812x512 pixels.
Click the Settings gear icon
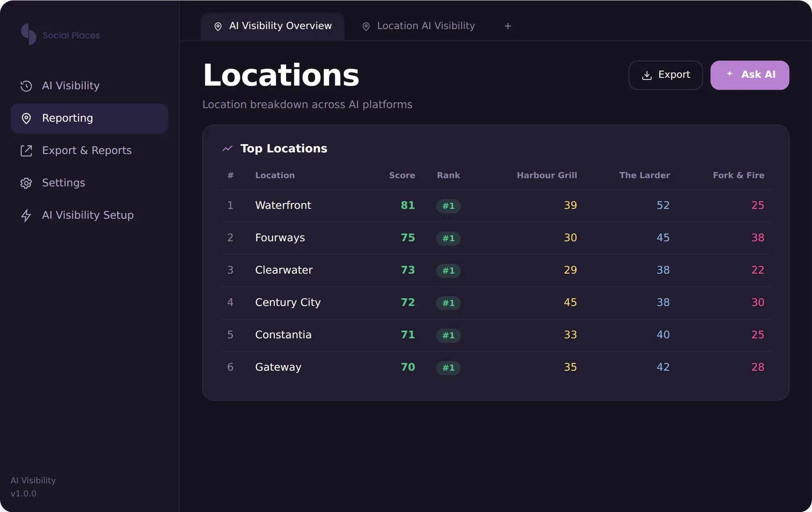(26, 183)
